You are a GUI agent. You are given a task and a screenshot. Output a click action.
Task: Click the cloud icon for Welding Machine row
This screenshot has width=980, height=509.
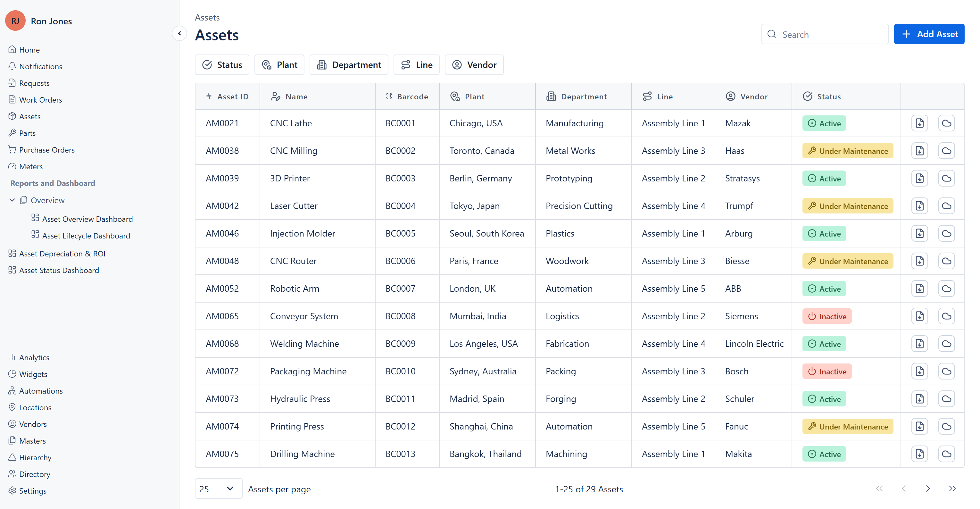(947, 344)
